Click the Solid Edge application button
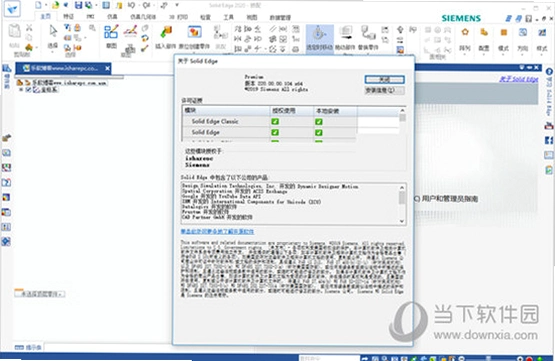This screenshot has height=361, width=555. click(12, 8)
